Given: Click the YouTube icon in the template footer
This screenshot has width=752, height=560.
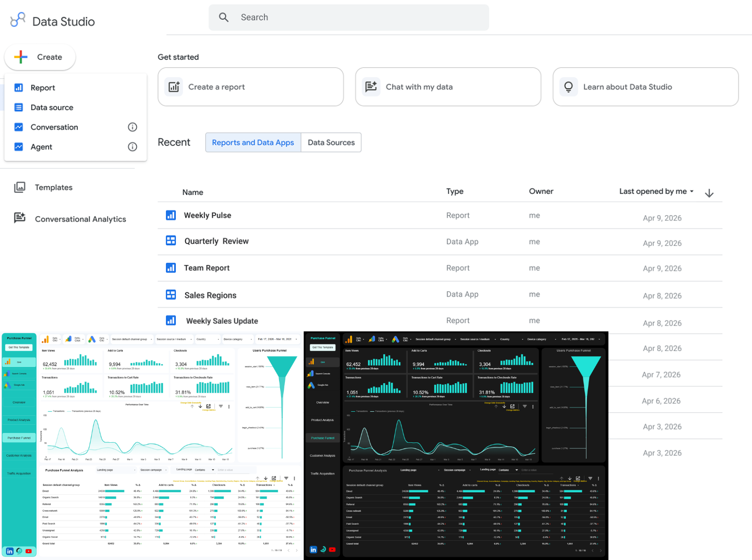Looking at the screenshot, I should point(29,551).
